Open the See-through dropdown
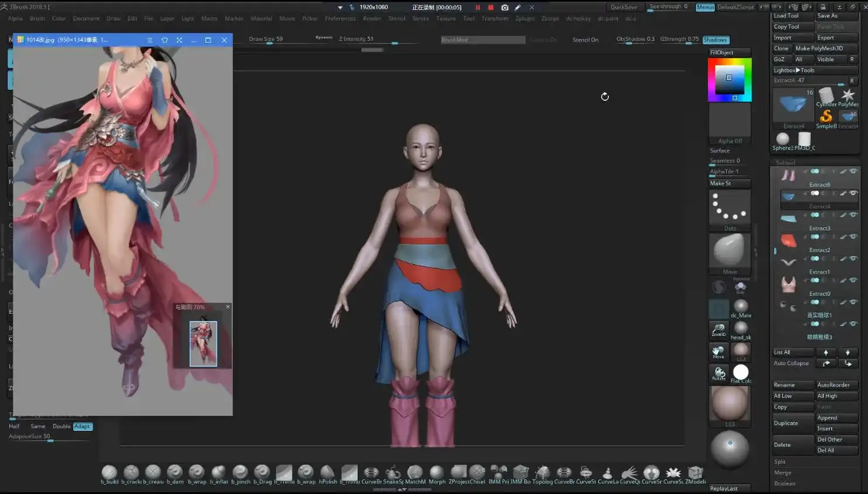Viewport: 868px width, 494px height. [x=667, y=6]
